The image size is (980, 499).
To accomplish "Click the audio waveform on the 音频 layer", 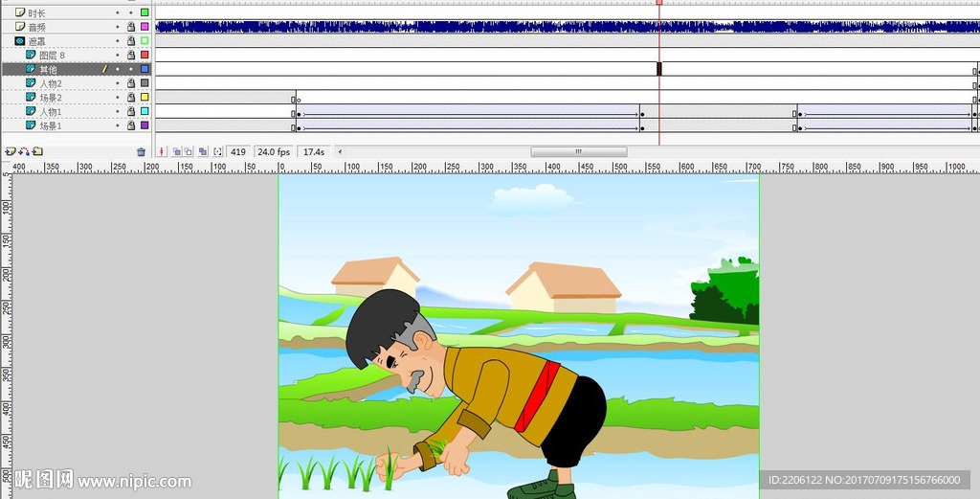I will click(x=568, y=26).
